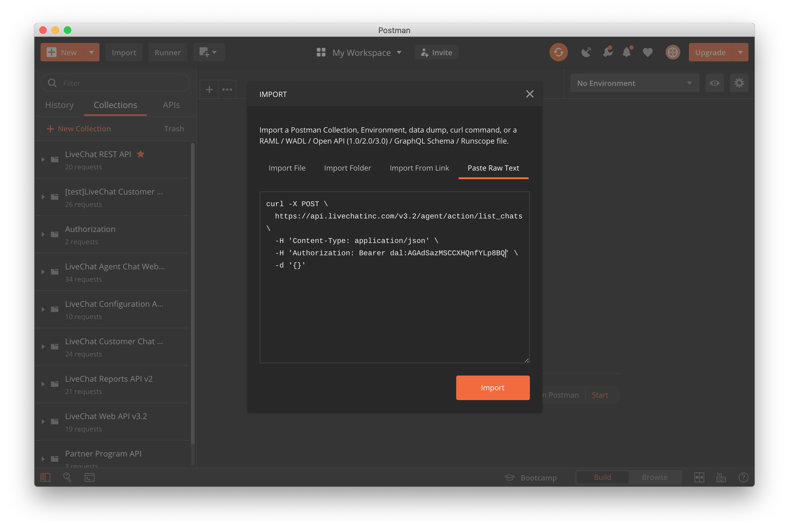Viewport: 789px width, 532px height.
Task: Open the new window icon button
Action: (x=209, y=52)
